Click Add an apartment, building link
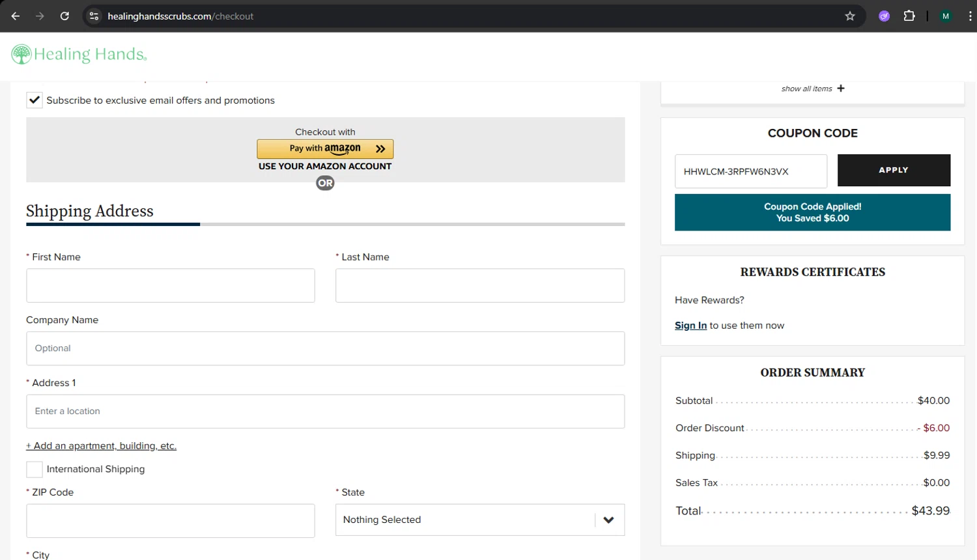The image size is (977, 560). [x=101, y=446]
